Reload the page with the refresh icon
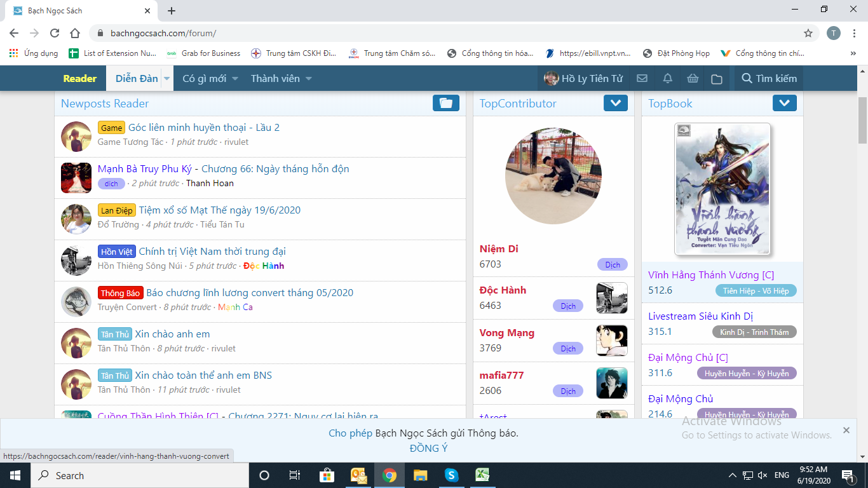868x488 pixels. pos(55,33)
